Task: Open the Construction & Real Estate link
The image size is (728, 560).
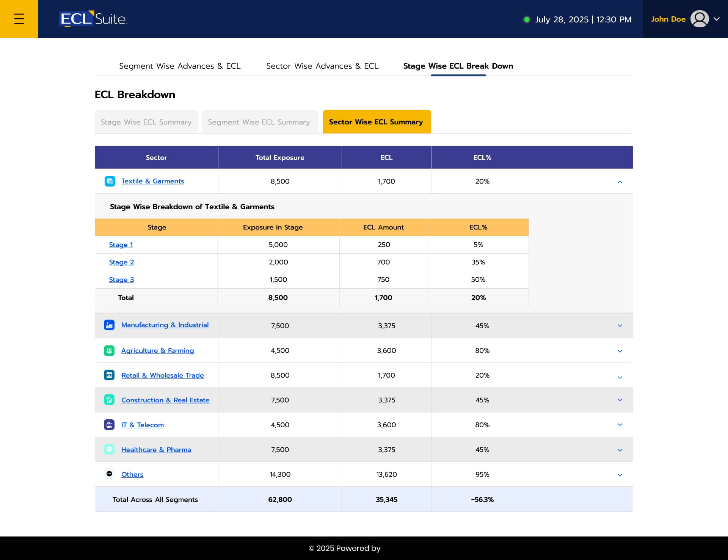Action: point(165,400)
